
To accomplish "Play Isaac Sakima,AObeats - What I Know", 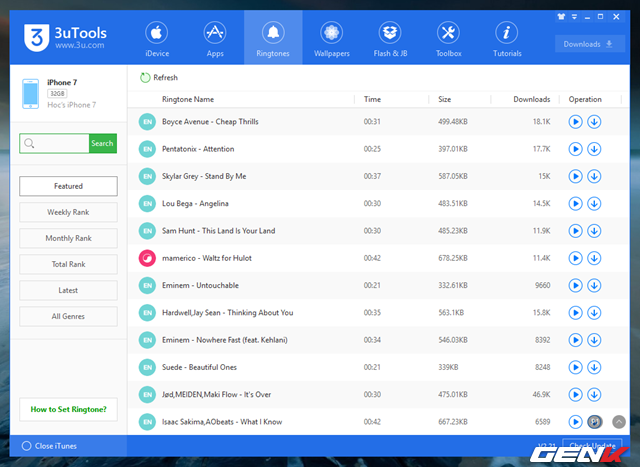I will (576, 422).
